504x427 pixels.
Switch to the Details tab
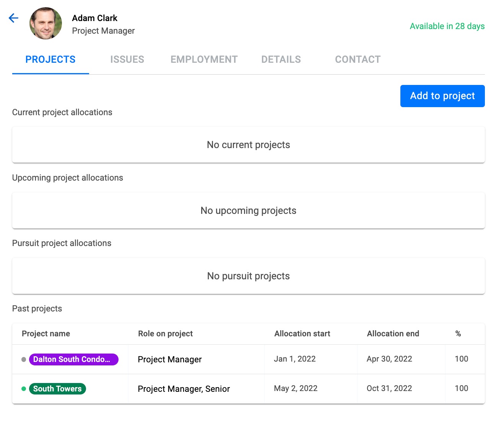(x=281, y=60)
